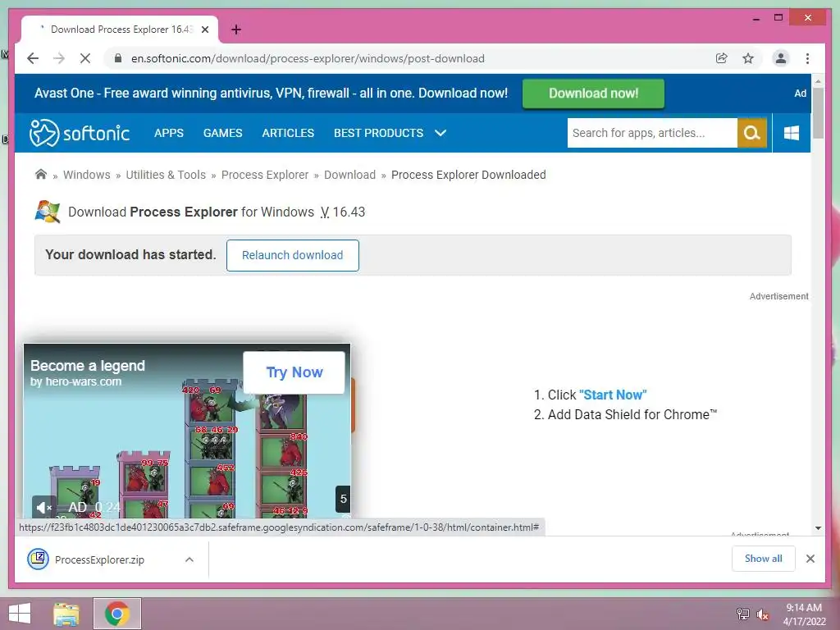This screenshot has height=630, width=840.
Task: Open network status tray icon
Action: point(742,614)
